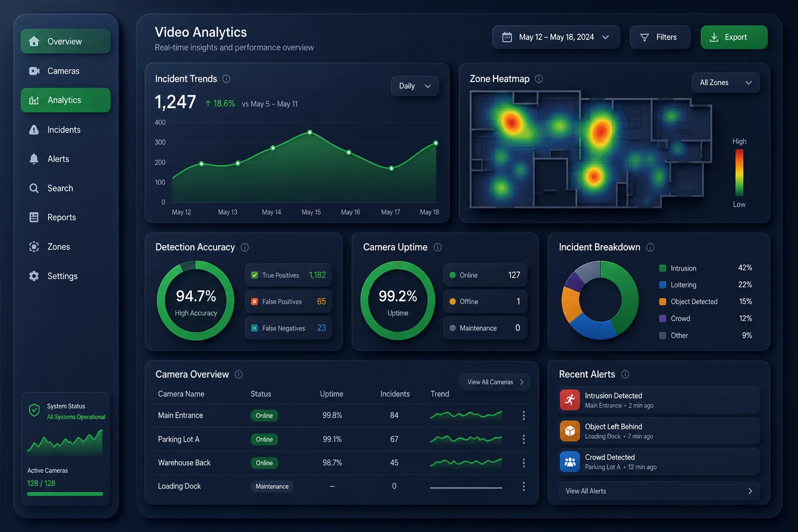The image size is (798, 532).
Task: Click the Loitering blue legend swatch
Action: click(662, 285)
